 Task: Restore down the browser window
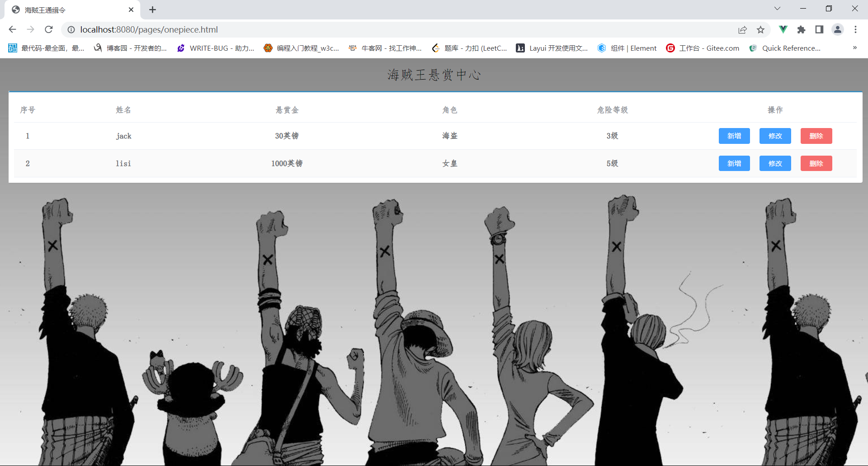829,9
